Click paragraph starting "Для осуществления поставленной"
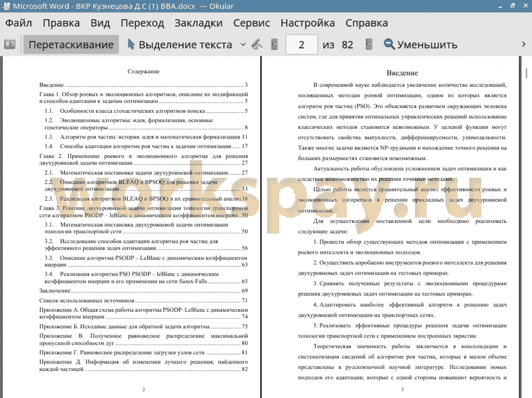This screenshot has height=398, width=532. point(402,226)
